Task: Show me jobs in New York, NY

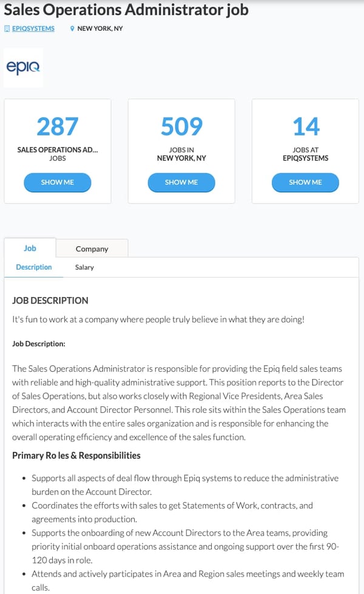Action: tap(181, 182)
